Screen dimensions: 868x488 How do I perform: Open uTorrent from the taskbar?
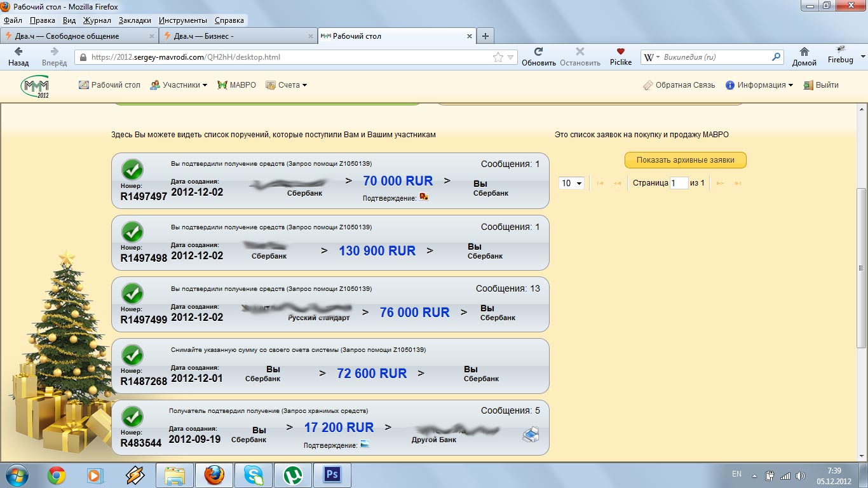293,475
